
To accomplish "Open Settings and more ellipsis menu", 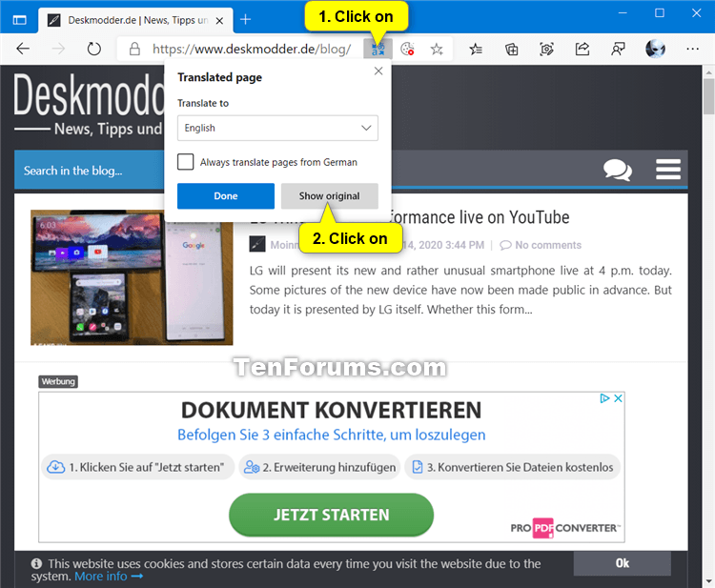I will [x=692, y=49].
